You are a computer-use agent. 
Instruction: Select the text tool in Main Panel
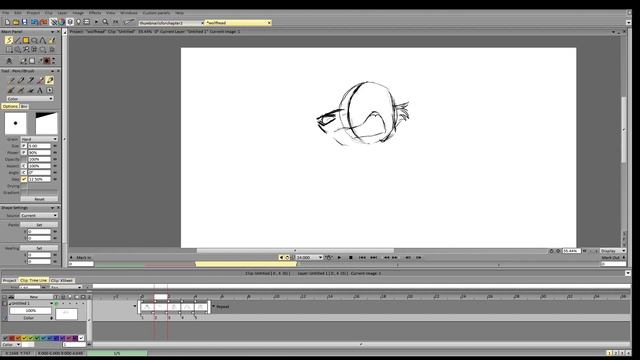tap(9, 61)
